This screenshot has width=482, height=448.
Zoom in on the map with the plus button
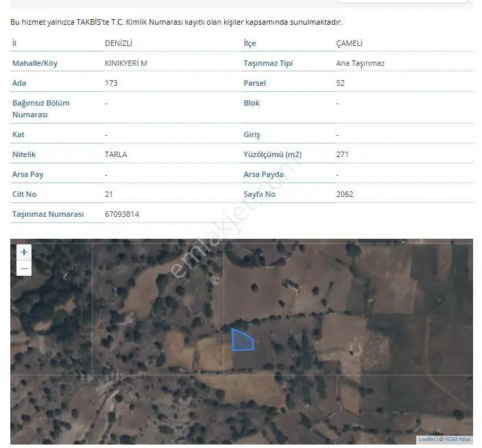[24, 252]
